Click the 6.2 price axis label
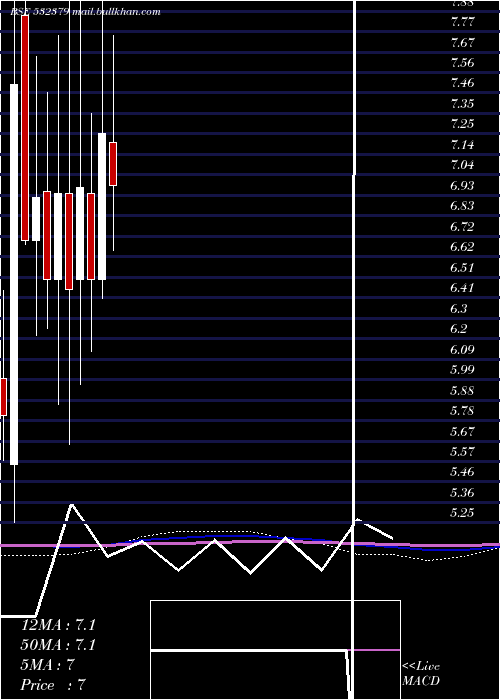Viewport: 500px width, 700px height. [x=459, y=329]
